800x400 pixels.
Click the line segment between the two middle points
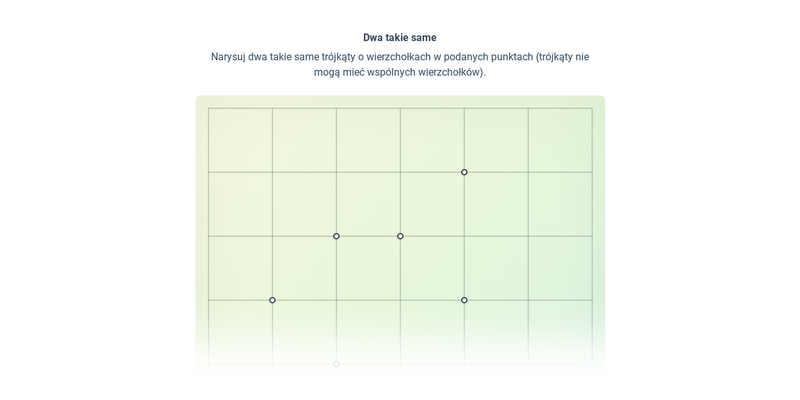point(368,236)
